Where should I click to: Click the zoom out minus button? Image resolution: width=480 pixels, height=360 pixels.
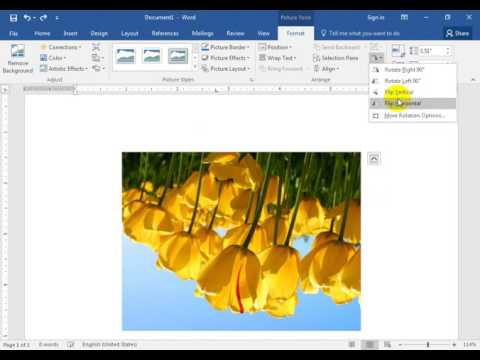click(x=401, y=345)
